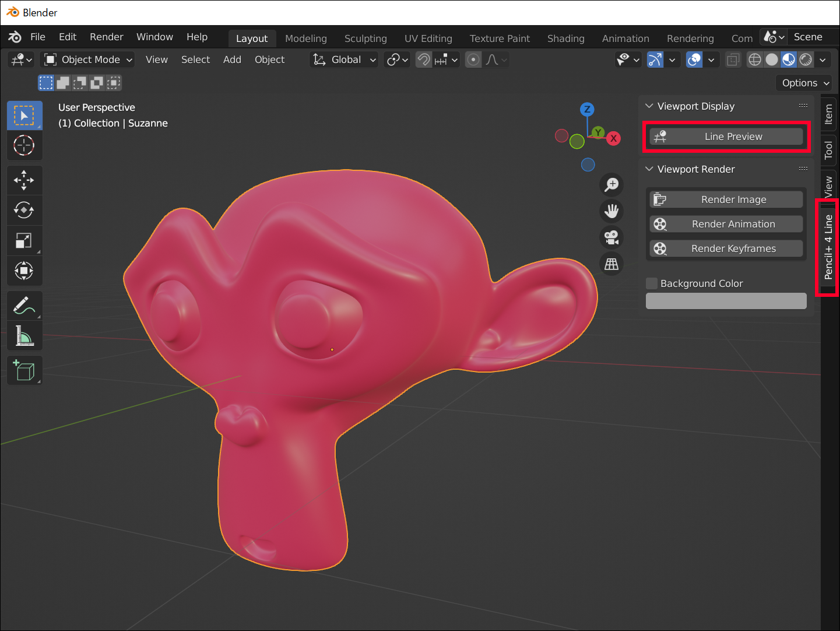Select the Measure tool
The height and width of the screenshot is (631, 840).
(x=24, y=336)
